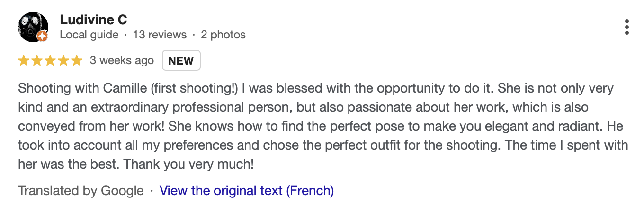The image size is (644, 206).
Task: Click the NEW badge beside the date
Action: tap(181, 61)
